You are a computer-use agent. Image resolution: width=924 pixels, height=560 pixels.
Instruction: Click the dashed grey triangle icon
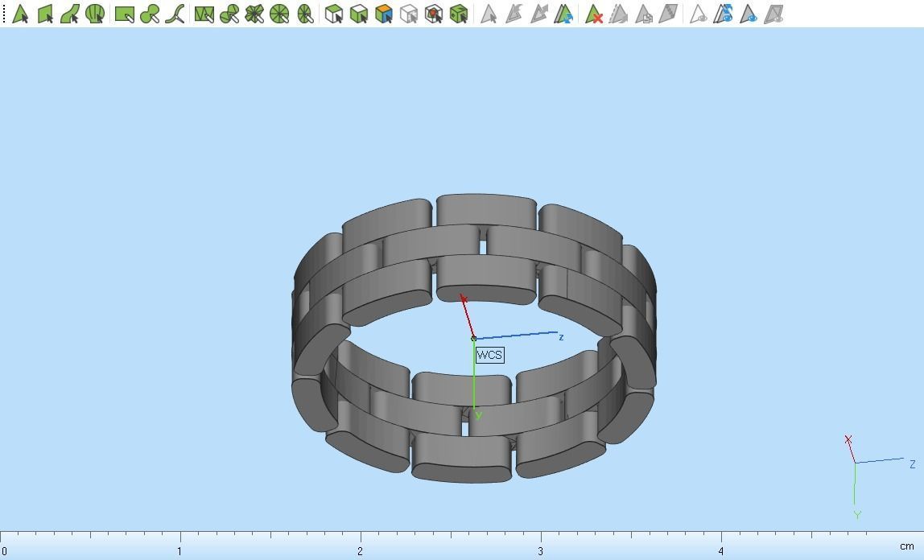coord(618,14)
